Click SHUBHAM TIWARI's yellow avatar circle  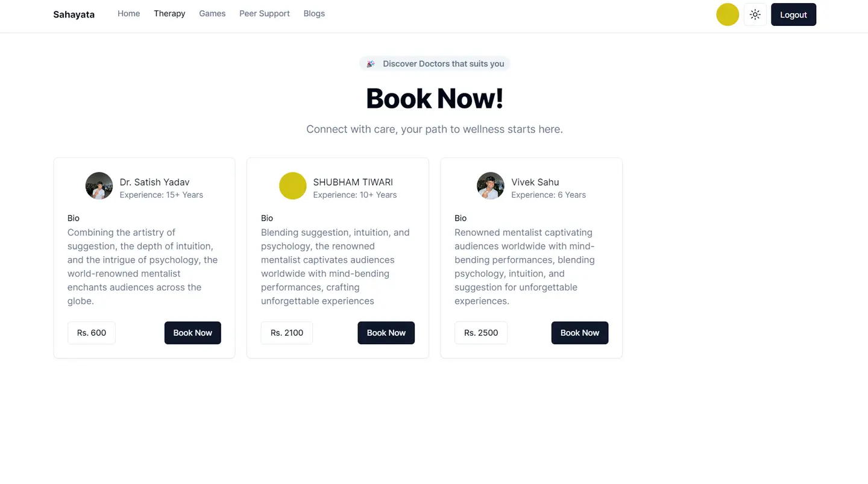[x=292, y=186]
